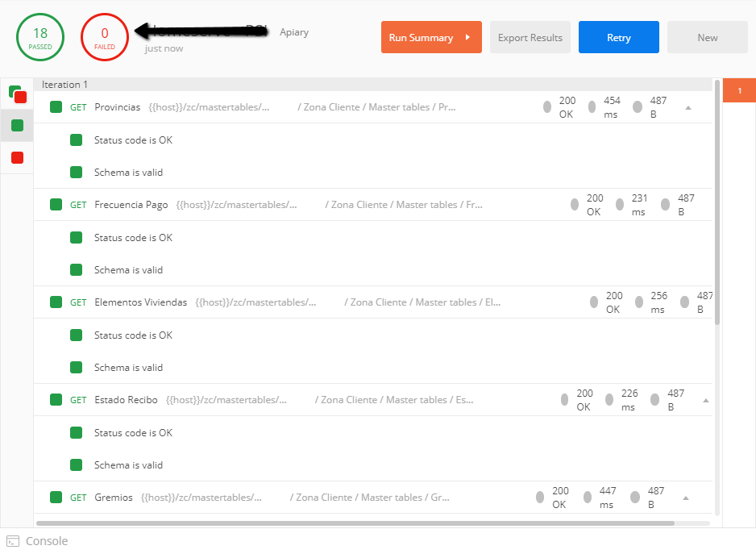Screen dimensions: 756x554
Task: Collapse the Provincias request details
Action: click(688, 107)
